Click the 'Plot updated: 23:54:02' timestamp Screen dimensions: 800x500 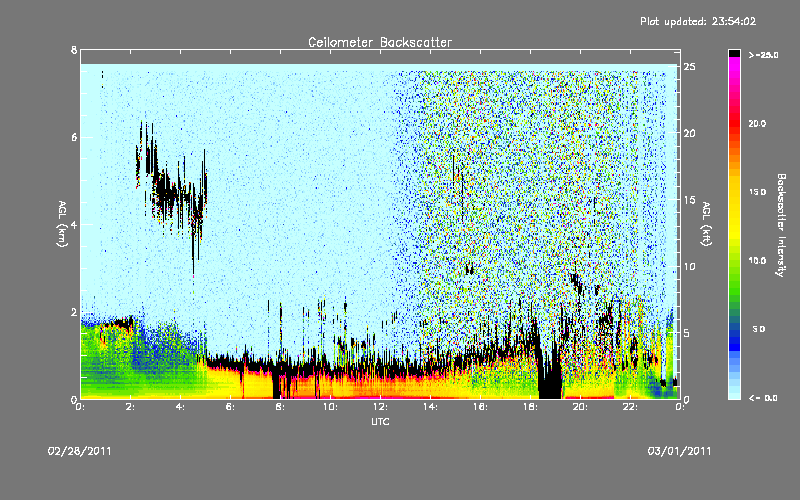698,21
